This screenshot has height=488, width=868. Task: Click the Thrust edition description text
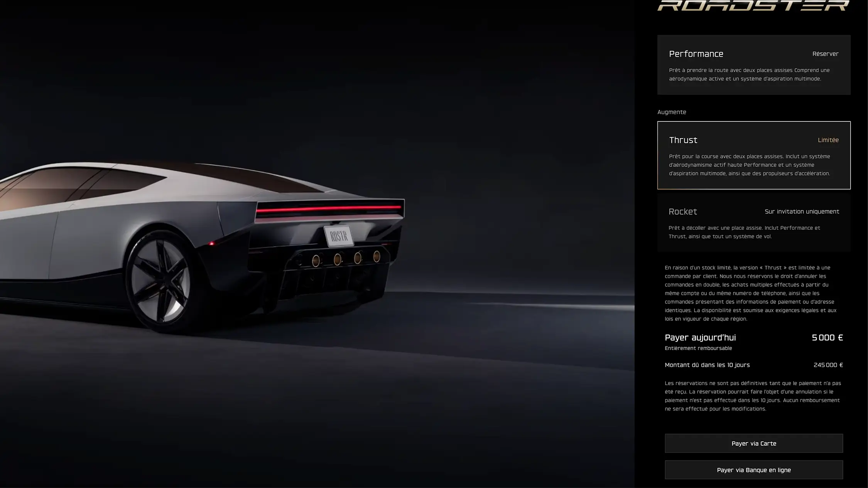tap(750, 165)
